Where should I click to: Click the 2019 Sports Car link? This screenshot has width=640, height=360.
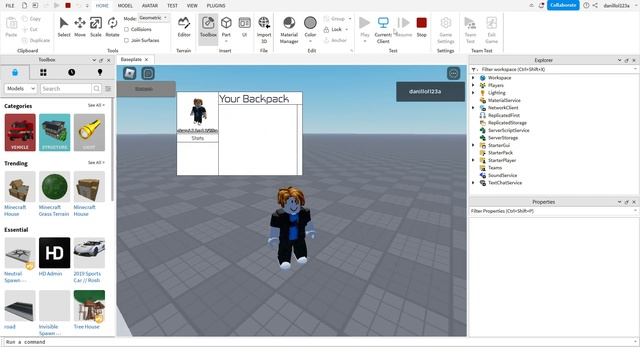pyautogui.click(x=87, y=277)
